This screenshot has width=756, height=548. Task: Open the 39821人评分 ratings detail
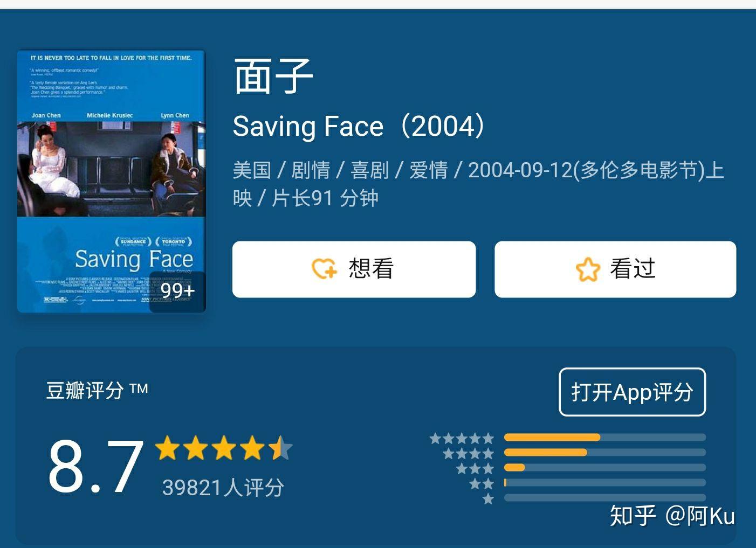(223, 487)
